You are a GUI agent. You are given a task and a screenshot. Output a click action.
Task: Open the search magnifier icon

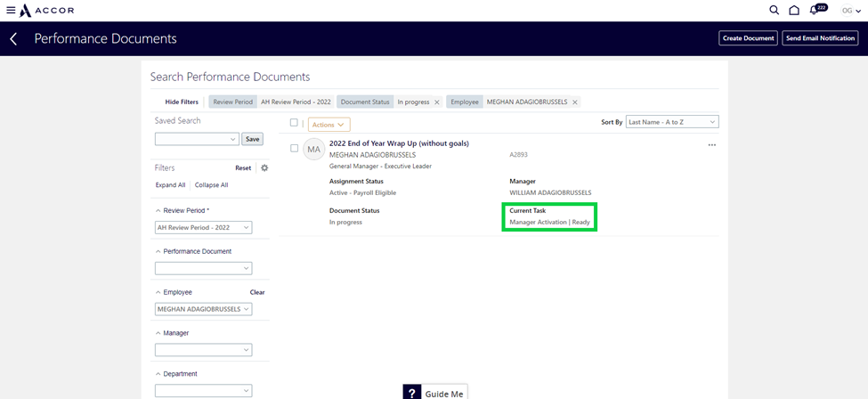click(775, 10)
